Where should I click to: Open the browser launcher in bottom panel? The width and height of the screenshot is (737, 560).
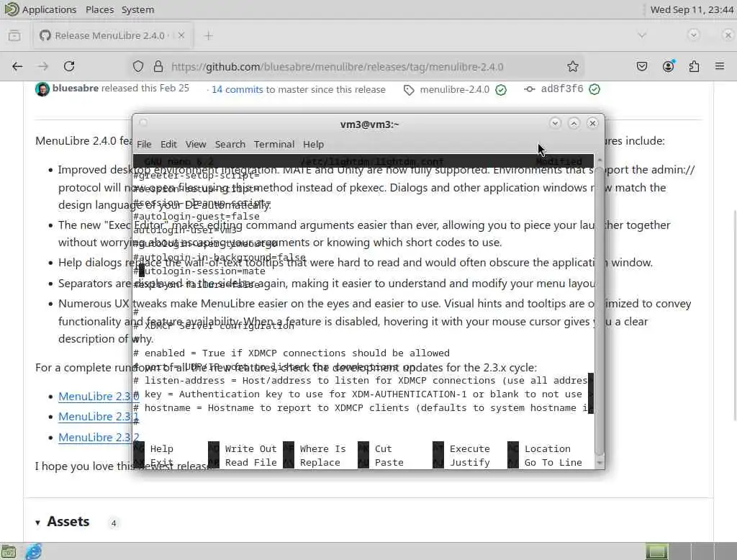click(34, 551)
